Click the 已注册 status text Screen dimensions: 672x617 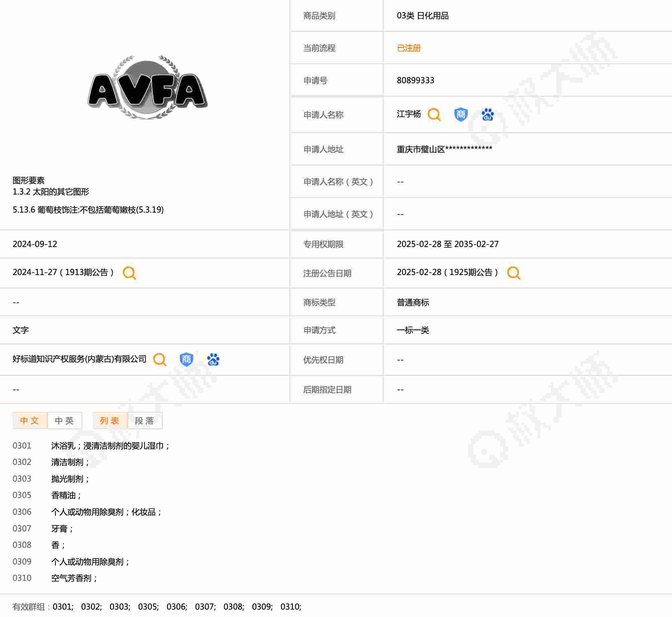[x=409, y=48]
